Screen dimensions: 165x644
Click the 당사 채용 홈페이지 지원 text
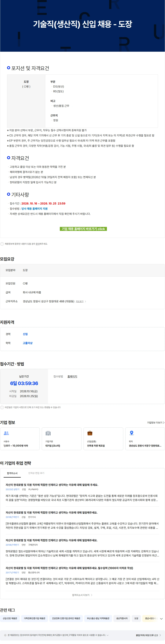[34, 208]
